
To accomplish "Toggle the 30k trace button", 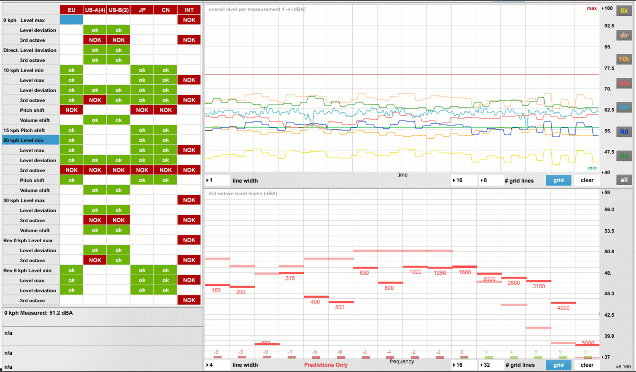I will (624, 108).
